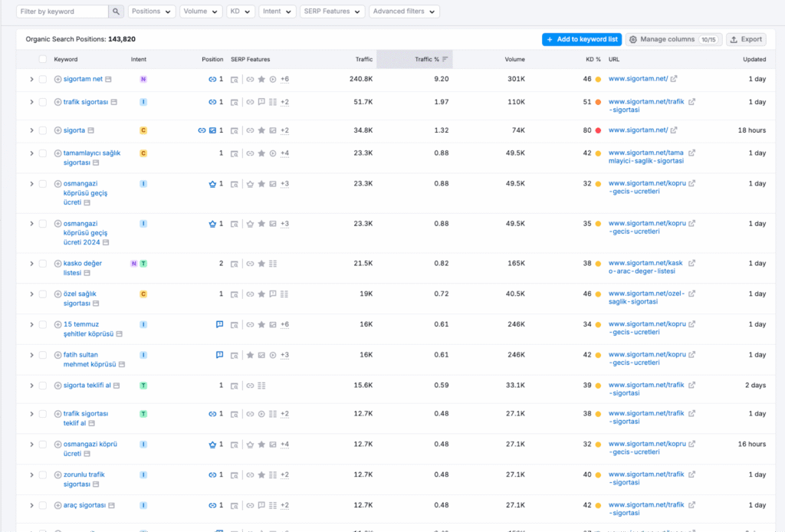The height and width of the screenshot is (532, 785).
Task: Open the Advanced filters dropdown
Action: tap(404, 11)
